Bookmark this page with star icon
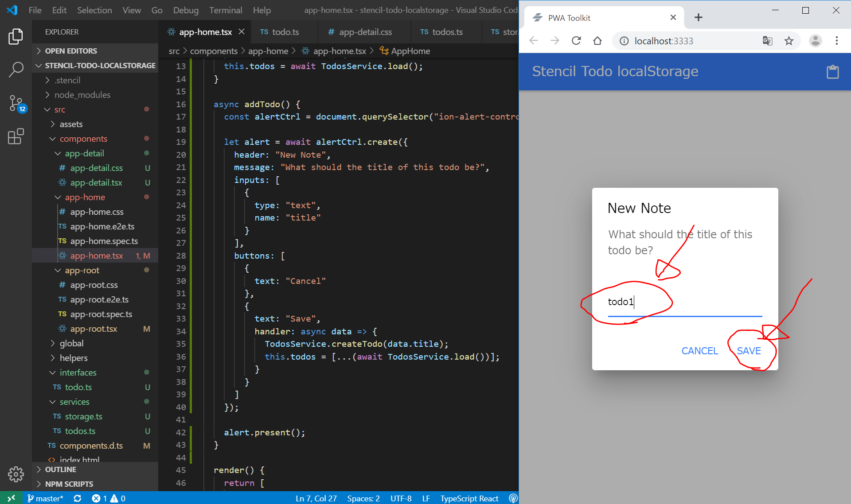The height and width of the screenshot is (504, 851). click(x=789, y=41)
